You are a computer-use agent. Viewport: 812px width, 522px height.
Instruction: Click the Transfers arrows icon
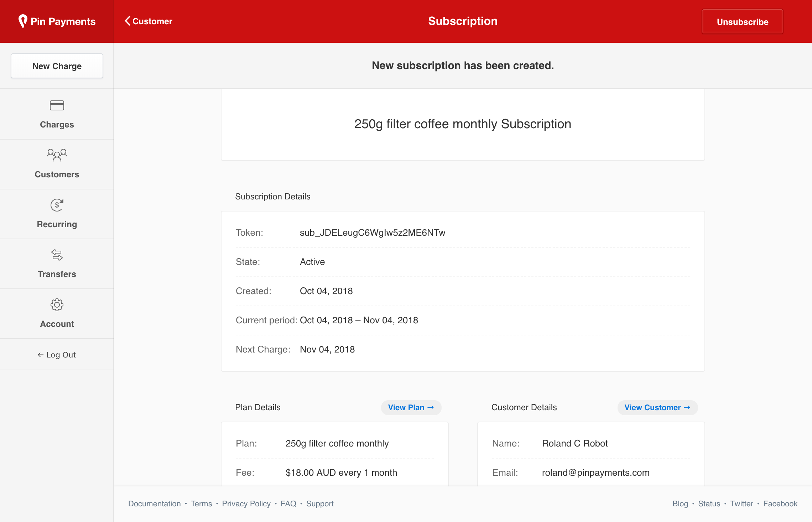(57, 255)
